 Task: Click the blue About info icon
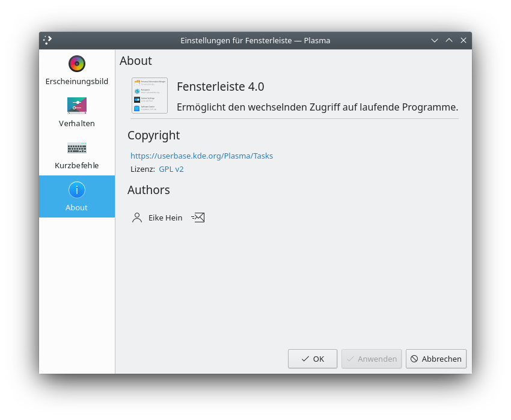[77, 190]
